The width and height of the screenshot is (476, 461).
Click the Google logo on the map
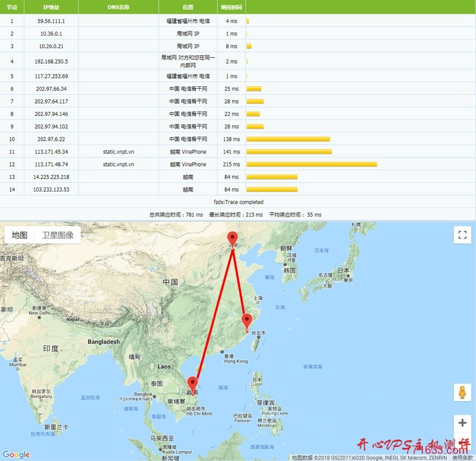coord(16,453)
